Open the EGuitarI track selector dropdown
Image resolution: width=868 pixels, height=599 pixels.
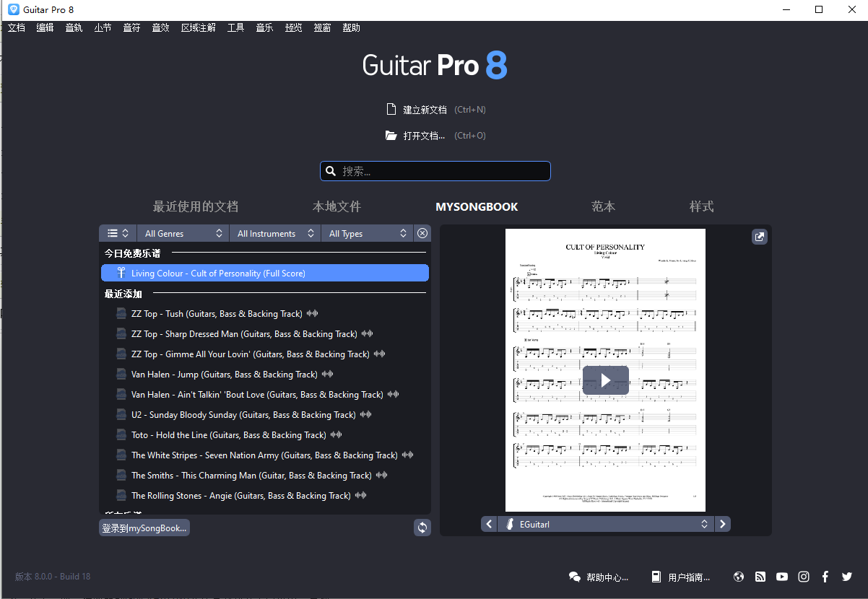[605, 523]
